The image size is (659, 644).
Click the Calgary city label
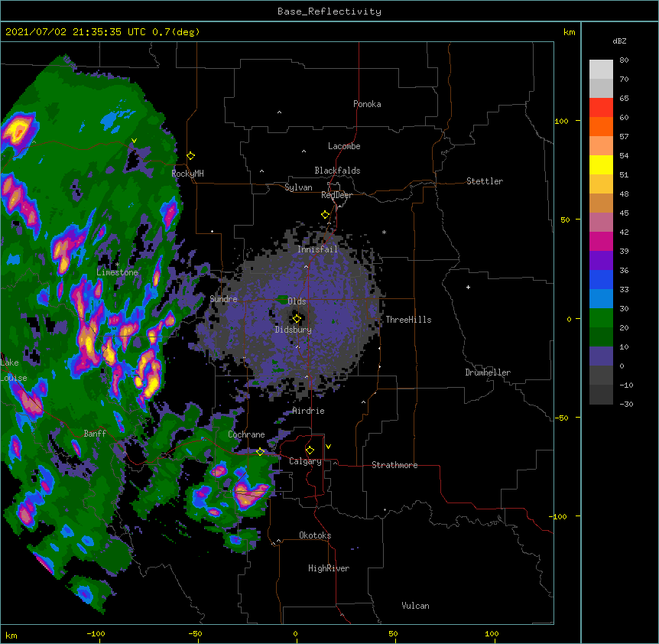306,461
